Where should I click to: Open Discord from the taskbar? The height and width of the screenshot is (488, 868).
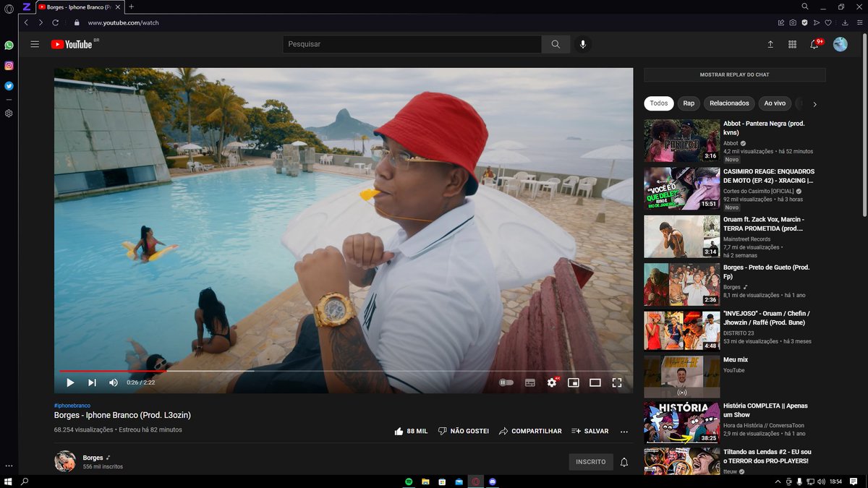tap(493, 481)
